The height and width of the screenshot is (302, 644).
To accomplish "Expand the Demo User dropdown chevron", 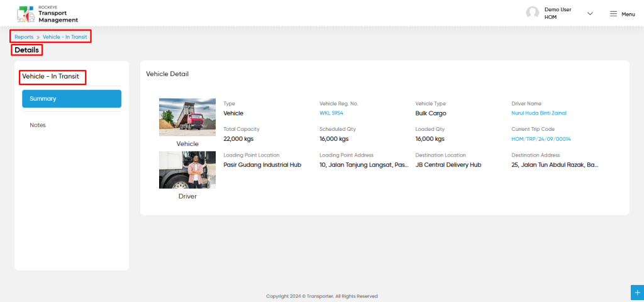I will (x=590, y=14).
